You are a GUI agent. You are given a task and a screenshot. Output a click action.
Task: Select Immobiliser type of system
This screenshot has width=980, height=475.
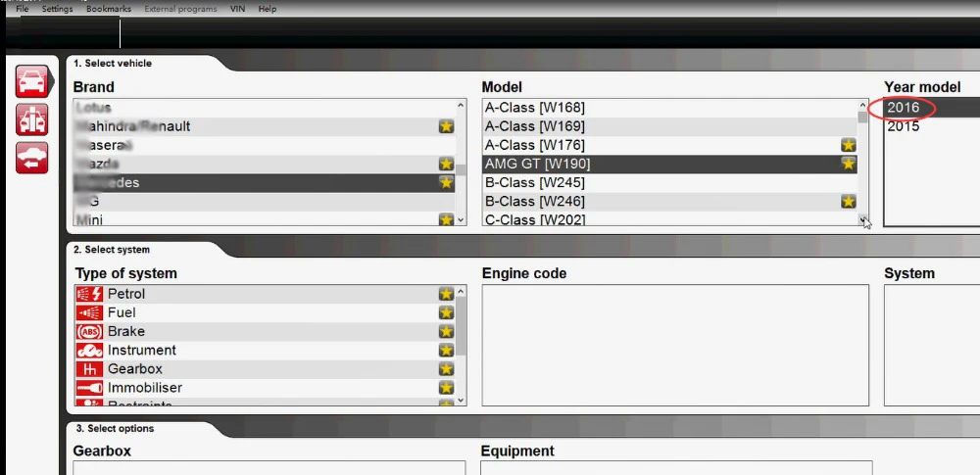(x=266, y=388)
